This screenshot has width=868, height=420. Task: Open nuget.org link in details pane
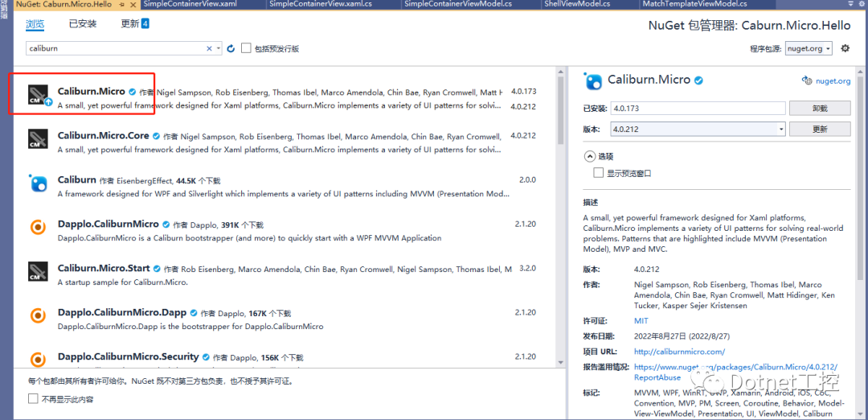click(833, 81)
